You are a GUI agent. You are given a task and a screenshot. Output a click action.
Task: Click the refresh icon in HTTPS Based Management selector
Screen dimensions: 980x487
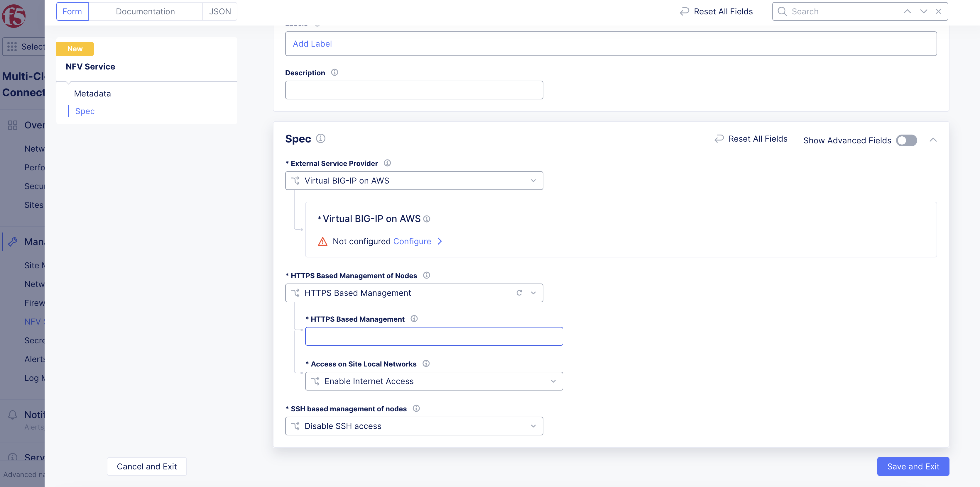519,293
